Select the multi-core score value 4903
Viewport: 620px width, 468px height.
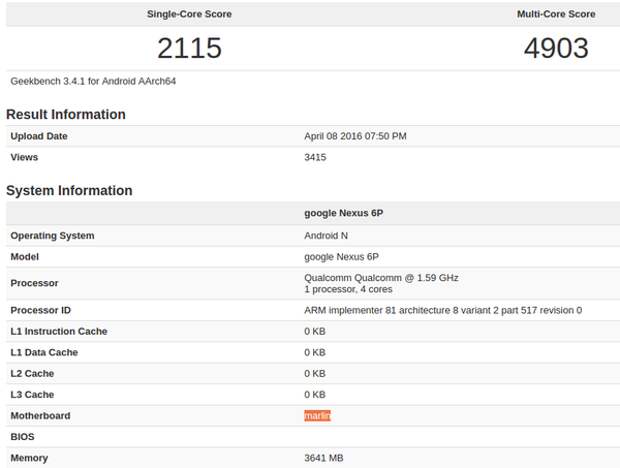(556, 48)
